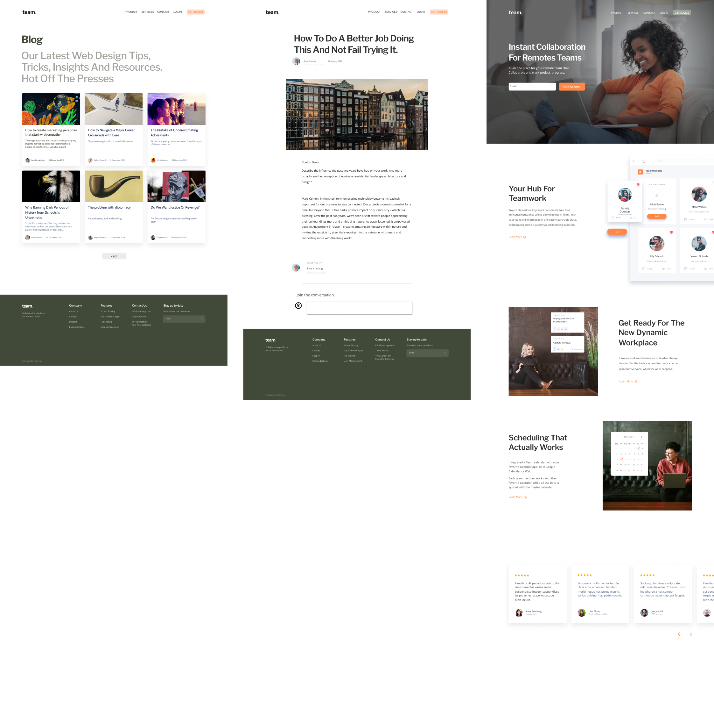Click the user avatar icon beside the comment box
Image resolution: width=714 pixels, height=728 pixels.
pyautogui.click(x=298, y=305)
